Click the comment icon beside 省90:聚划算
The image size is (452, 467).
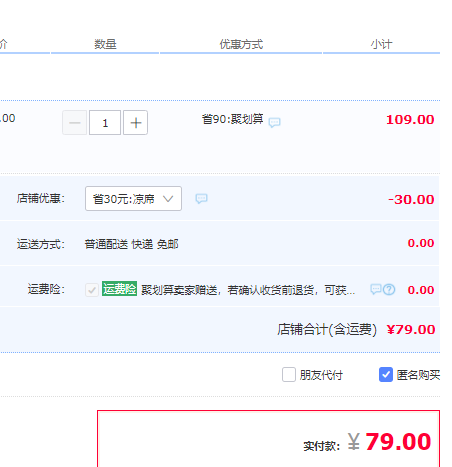[274, 122]
